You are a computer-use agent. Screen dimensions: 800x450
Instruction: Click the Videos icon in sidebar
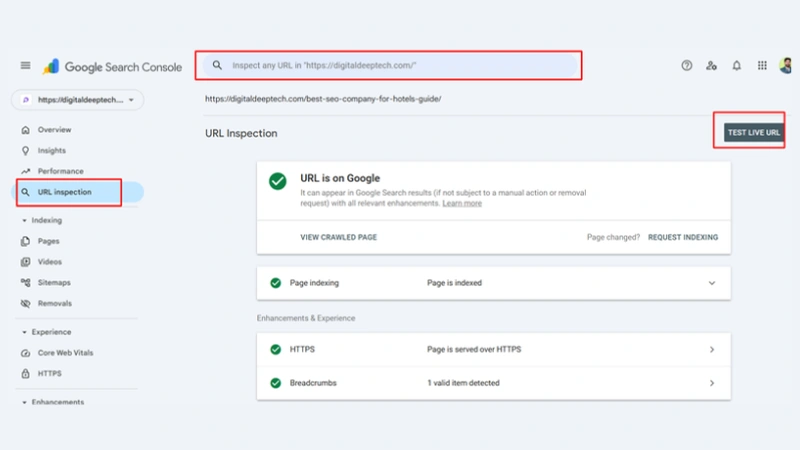[x=26, y=262]
